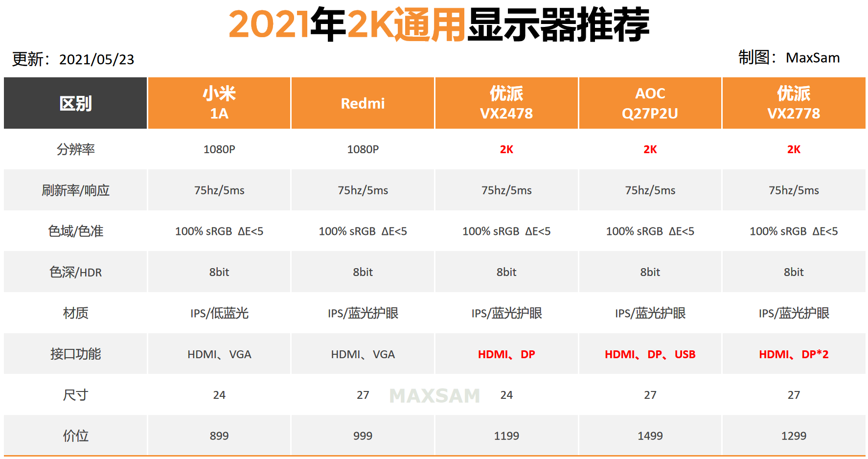Click the 1080P cell for 小米 1A
The height and width of the screenshot is (459, 868).
tap(219, 149)
